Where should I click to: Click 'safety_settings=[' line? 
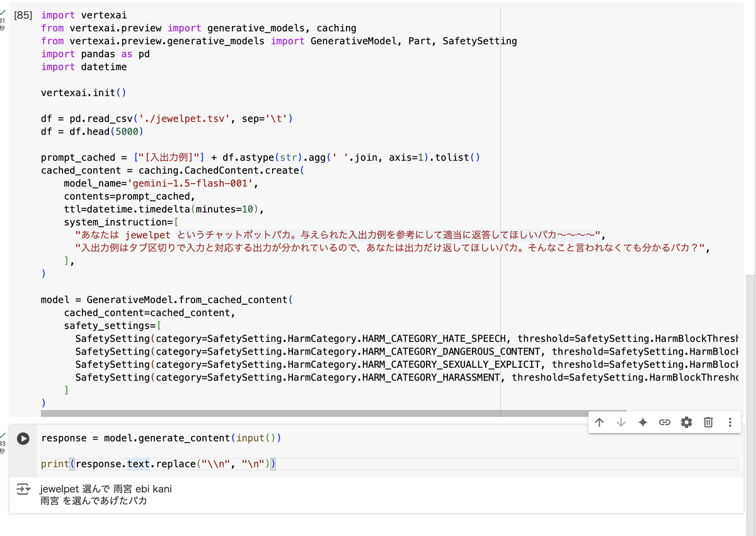click(x=113, y=326)
